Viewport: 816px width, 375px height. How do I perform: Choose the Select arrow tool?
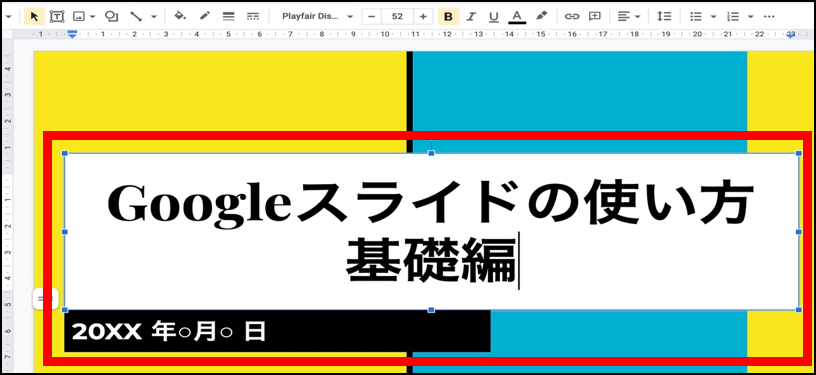34,16
